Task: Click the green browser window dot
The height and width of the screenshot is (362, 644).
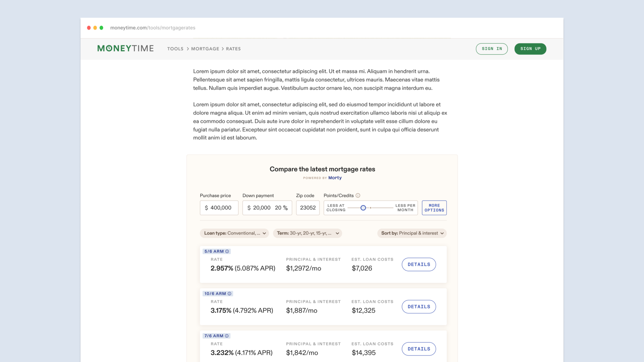Action: [x=101, y=28]
